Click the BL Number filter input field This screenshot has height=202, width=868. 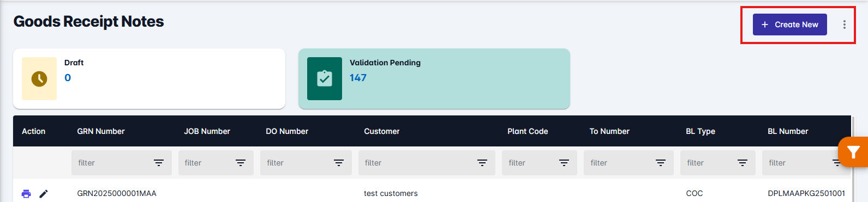coord(799,163)
